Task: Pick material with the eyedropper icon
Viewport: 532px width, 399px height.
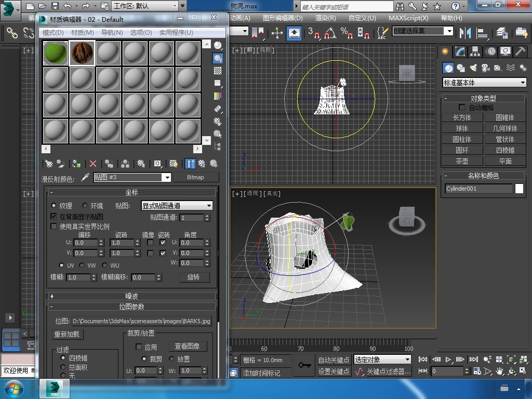Action: (x=85, y=178)
